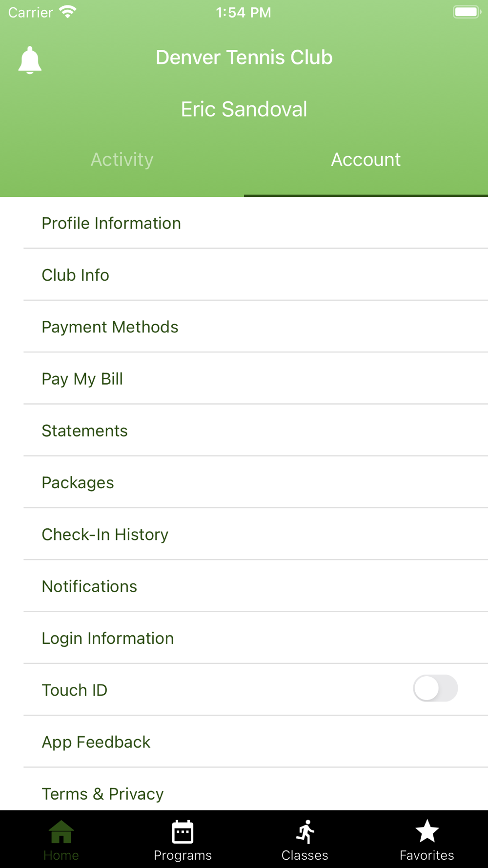Tap the Wi-Fi icon in status bar
Screen dimensions: 488x868
[68, 12]
